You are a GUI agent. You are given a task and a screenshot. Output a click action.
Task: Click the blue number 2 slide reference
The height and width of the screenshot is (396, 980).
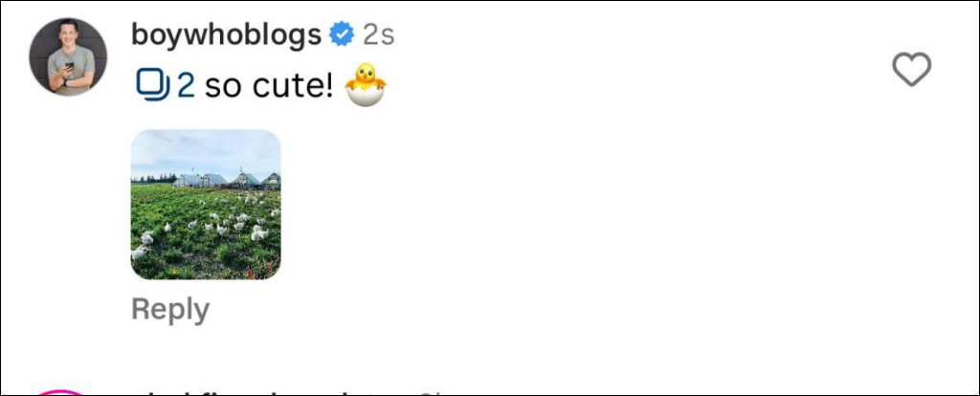click(x=187, y=86)
